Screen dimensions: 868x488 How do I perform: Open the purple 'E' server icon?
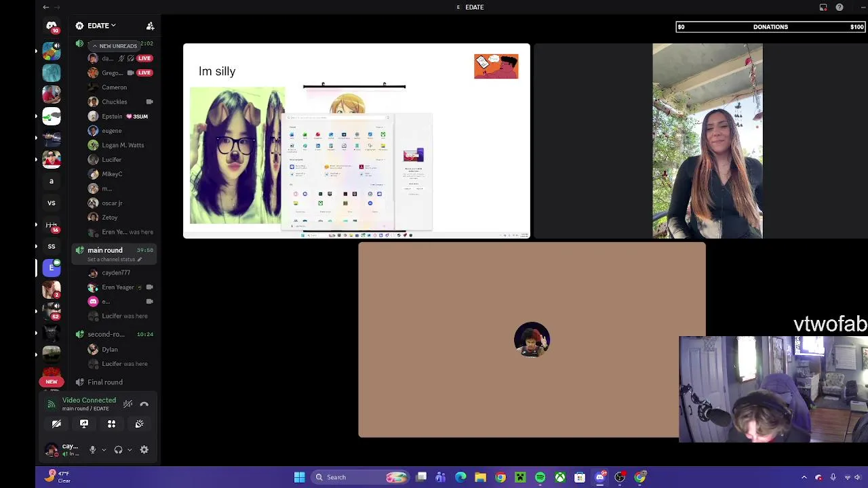tap(52, 268)
